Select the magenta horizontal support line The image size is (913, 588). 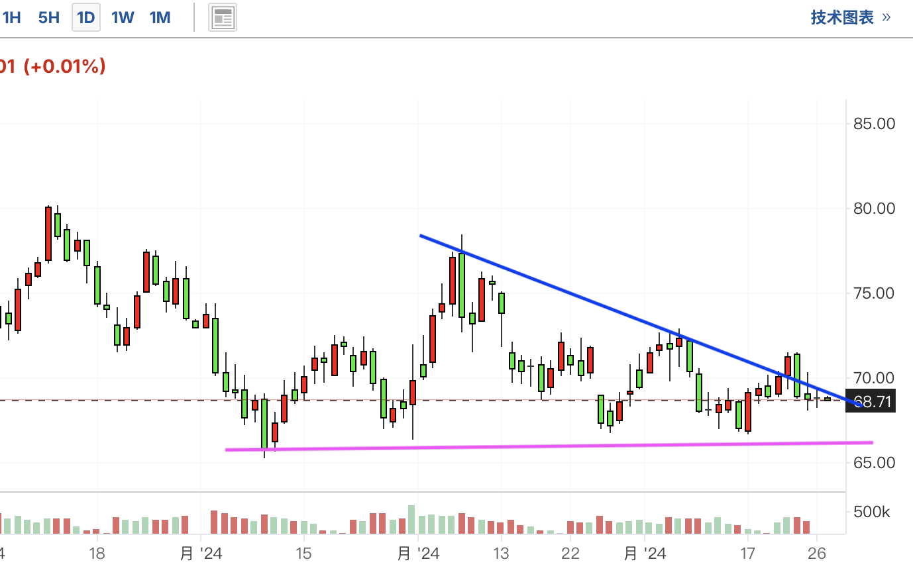click(x=549, y=446)
